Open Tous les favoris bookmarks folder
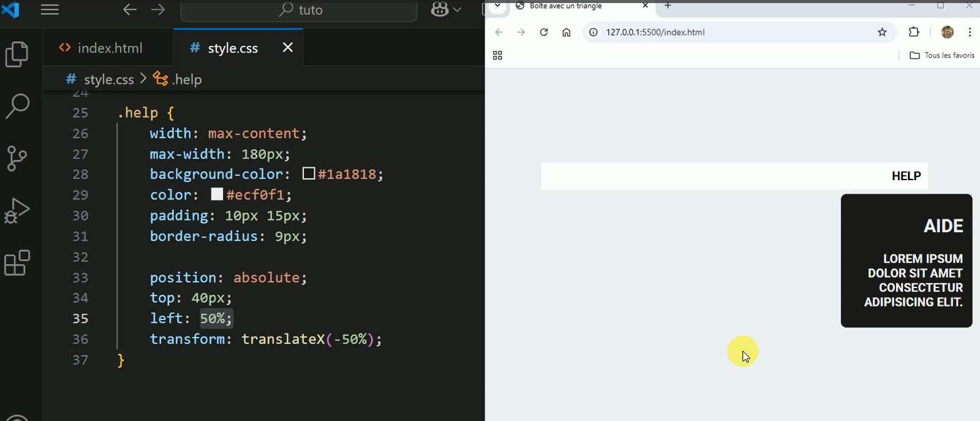The width and height of the screenshot is (980, 421). point(942,55)
